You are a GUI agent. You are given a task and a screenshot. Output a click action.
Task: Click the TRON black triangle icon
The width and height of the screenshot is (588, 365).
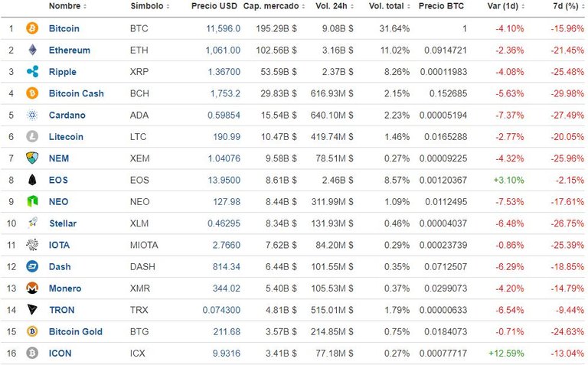click(33, 310)
